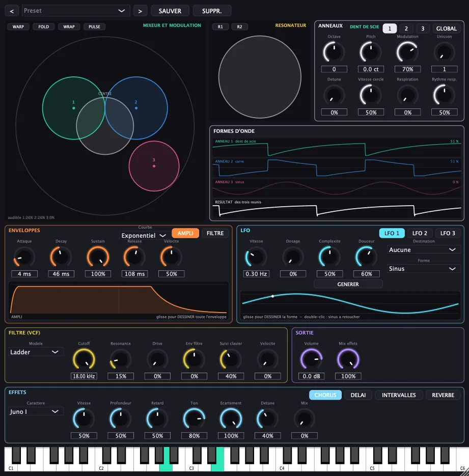Viewport: 469px width, 476px height.
Task: Click the blue ring 2 circle dot
Action: coord(136,108)
